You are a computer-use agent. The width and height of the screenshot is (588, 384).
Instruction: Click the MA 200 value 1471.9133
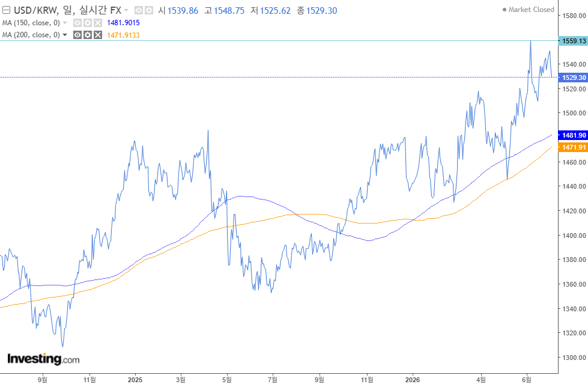(x=123, y=35)
